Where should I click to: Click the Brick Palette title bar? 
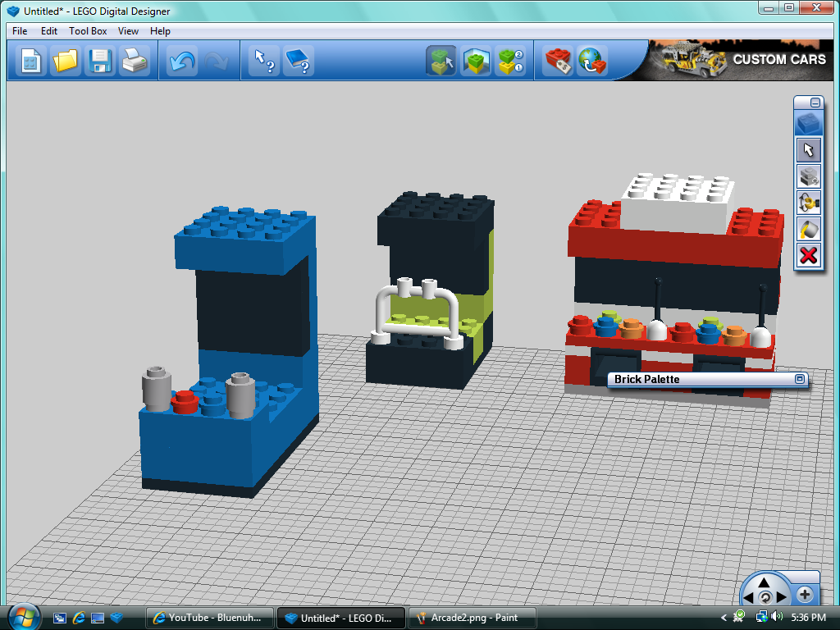706,379
